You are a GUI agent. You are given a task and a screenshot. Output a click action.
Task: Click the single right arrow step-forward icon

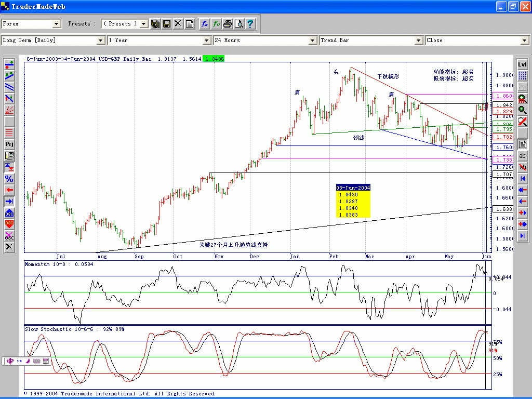pyautogui.click(x=523, y=212)
